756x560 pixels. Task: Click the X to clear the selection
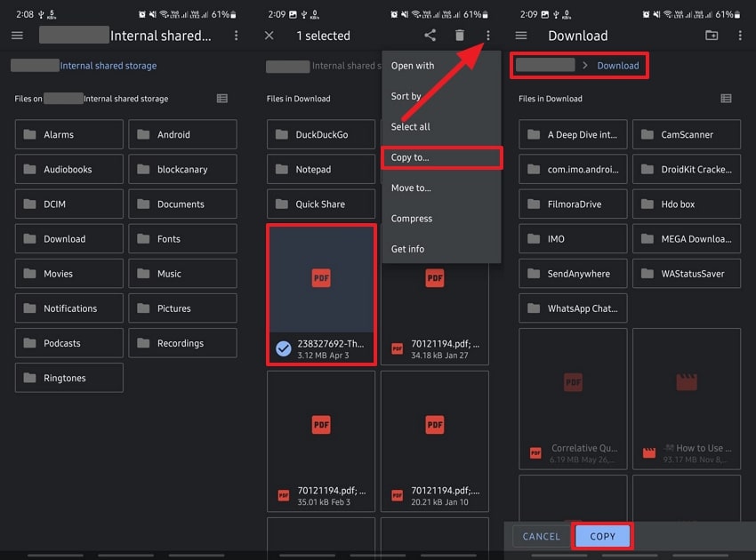(x=269, y=36)
